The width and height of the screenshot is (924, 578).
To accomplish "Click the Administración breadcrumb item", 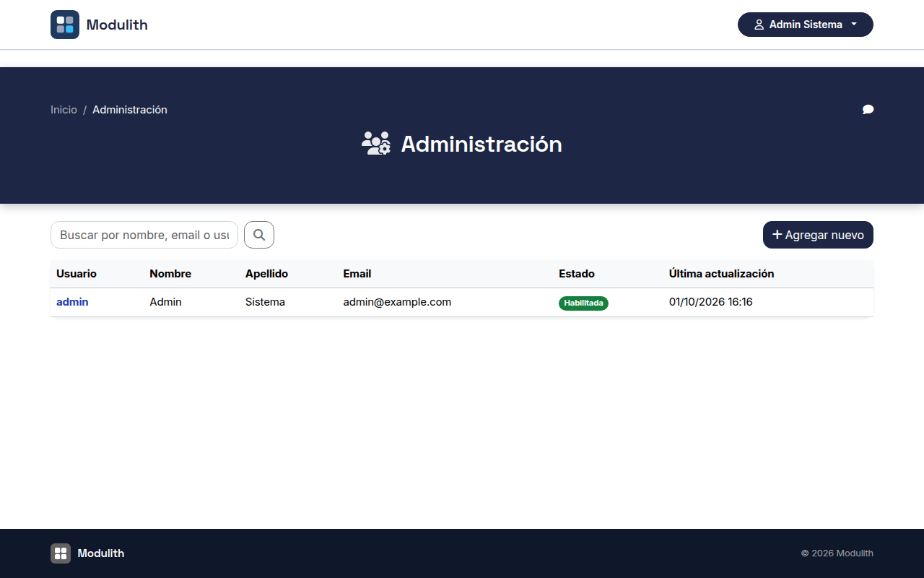I will (130, 110).
